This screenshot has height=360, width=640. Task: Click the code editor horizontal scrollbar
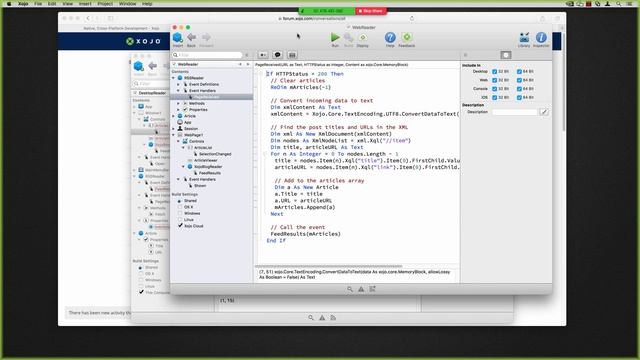[x=329, y=266]
